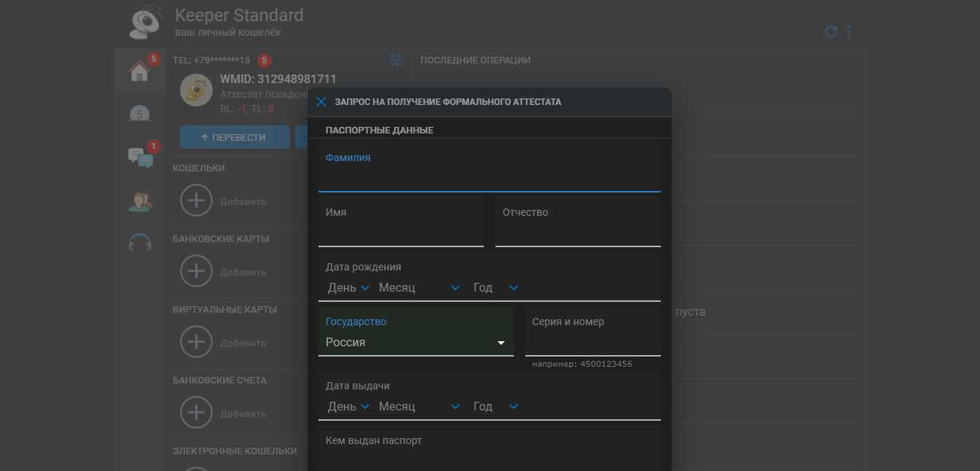Click the Последние операции heading

(x=476, y=61)
